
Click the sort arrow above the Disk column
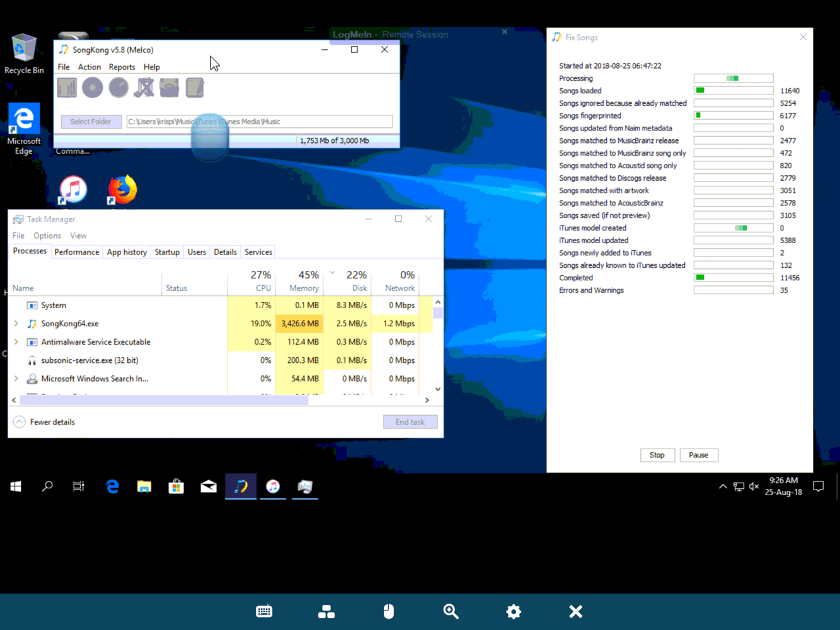(x=332, y=273)
